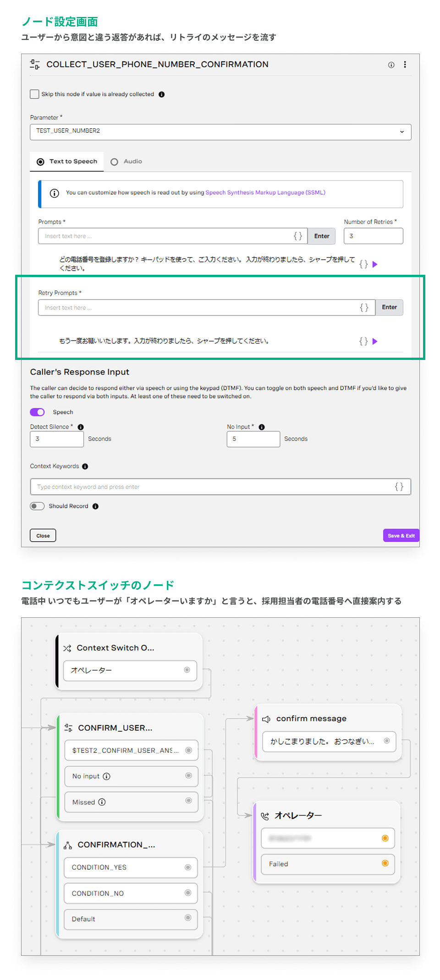This screenshot has height=980, width=440.
Task: Click the SSML notice info icon
Action: [54, 193]
